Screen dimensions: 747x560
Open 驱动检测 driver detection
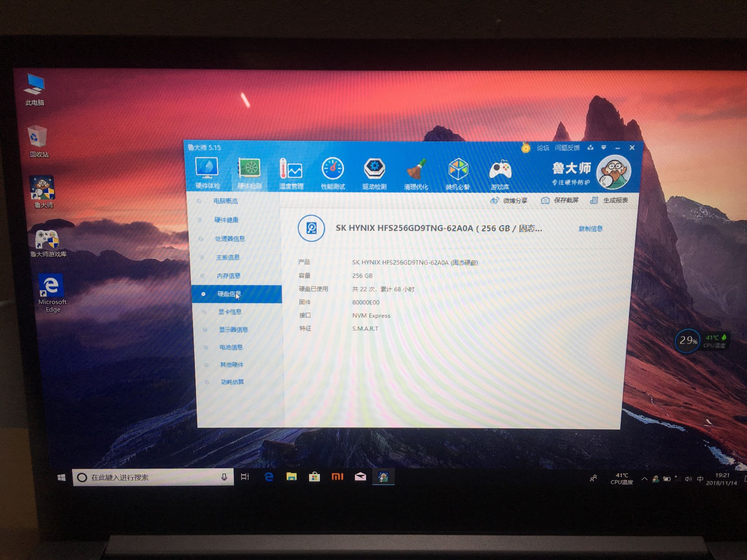374,174
